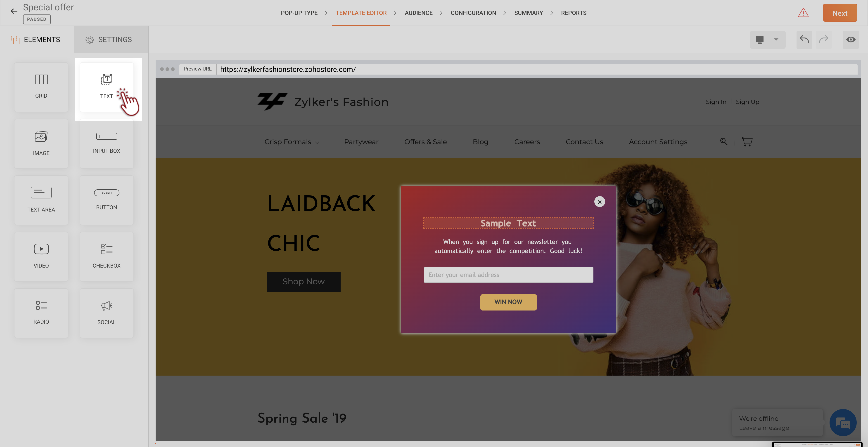Click the redo arrow icon
868x447 pixels.
click(823, 39)
